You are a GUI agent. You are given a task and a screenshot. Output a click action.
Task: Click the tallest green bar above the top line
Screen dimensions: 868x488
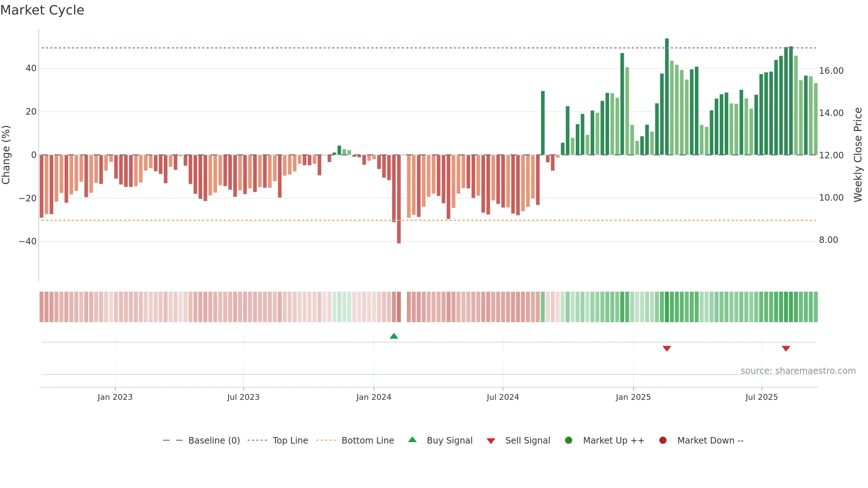[x=667, y=97]
